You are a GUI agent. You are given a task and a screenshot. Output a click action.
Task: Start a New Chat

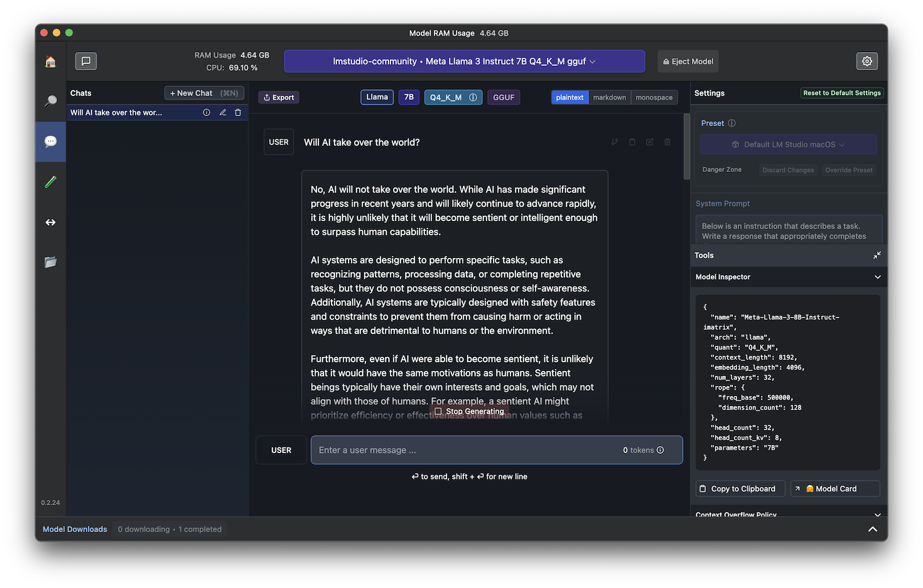point(204,93)
